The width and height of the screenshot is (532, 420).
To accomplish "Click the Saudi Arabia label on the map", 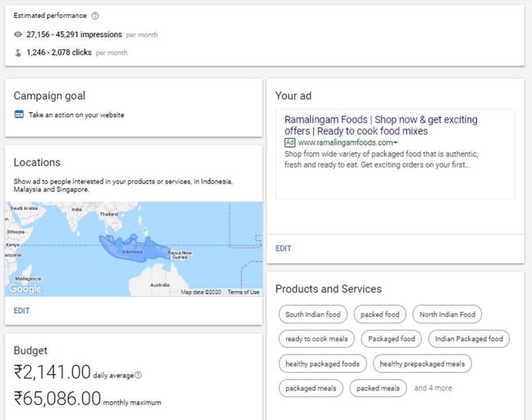I will click(24, 208).
